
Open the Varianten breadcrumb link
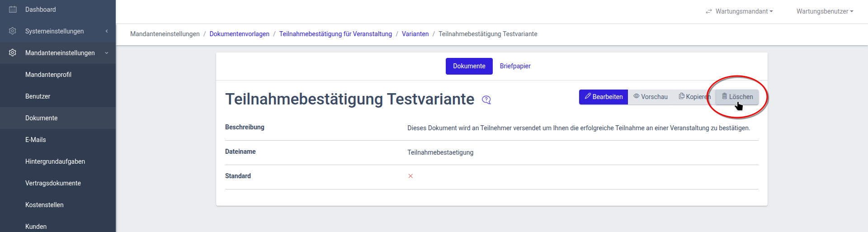[415, 34]
